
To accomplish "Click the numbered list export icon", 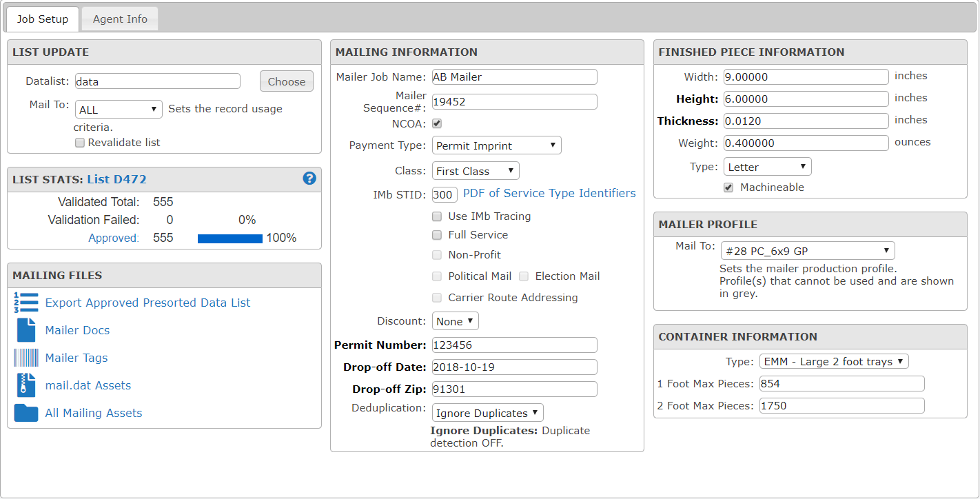I will point(26,303).
